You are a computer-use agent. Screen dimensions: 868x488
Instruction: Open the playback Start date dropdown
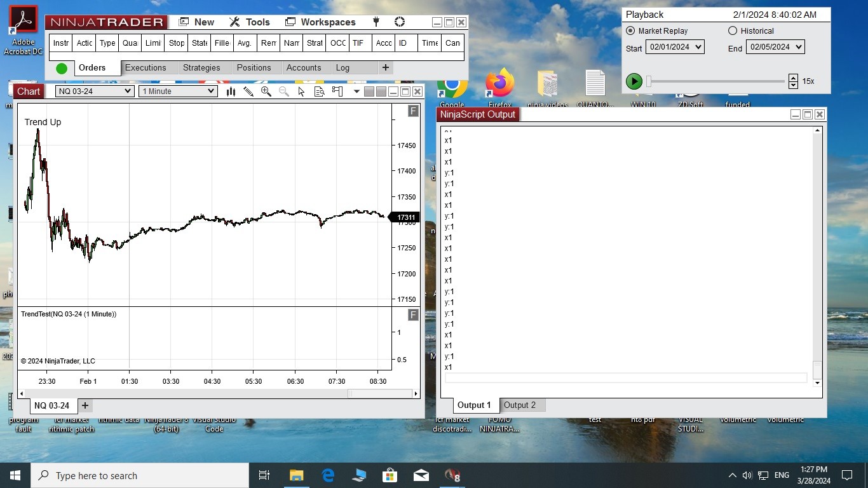pyautogui.click(x=675, y=47)
